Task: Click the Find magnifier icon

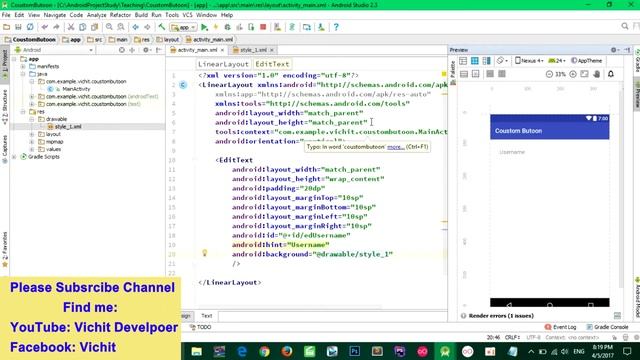Action: (x=109, y=27)
